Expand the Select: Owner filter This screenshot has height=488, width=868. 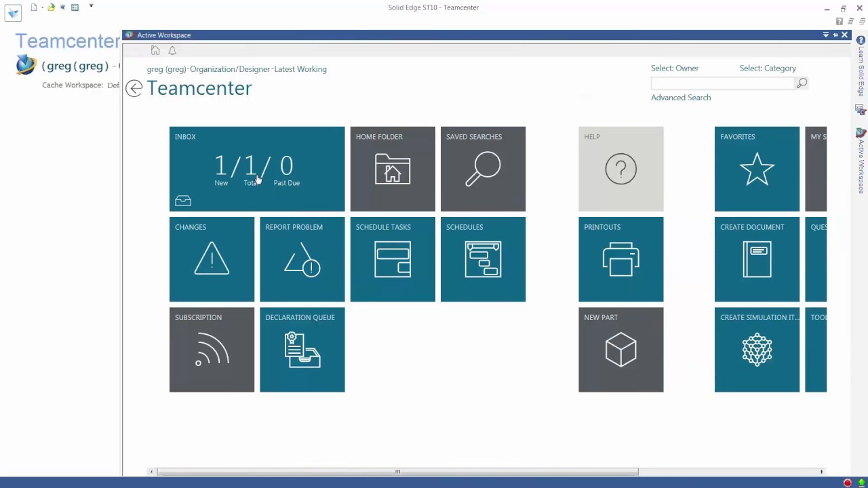point(674,68)
